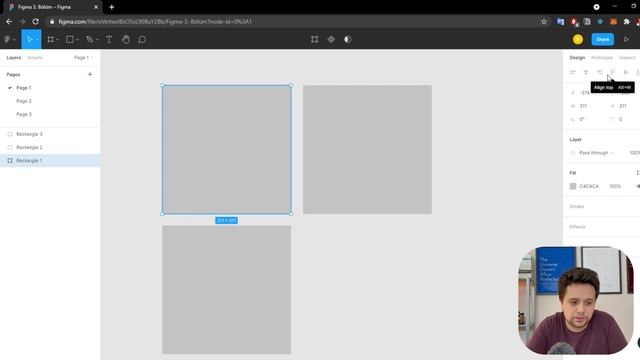Click the Align vertical centers icon

tap(626, 72)
